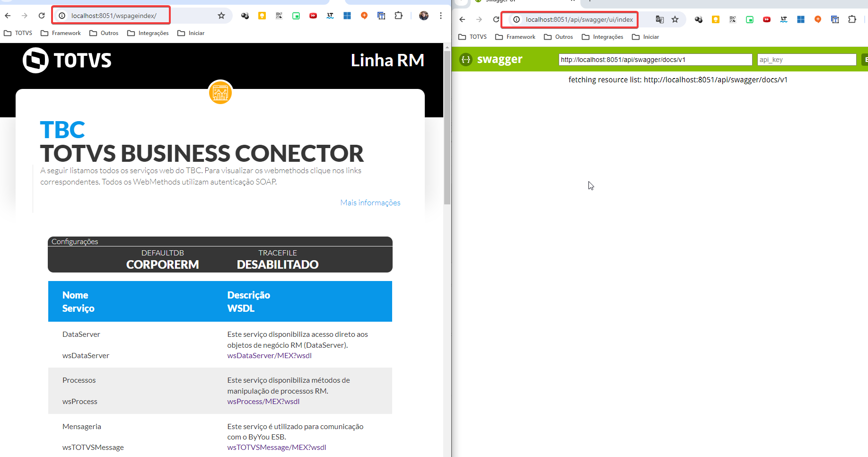Translate the Swagger page via translate icon
This screenshot has width=868, height=457.
[x=660, y=19]
